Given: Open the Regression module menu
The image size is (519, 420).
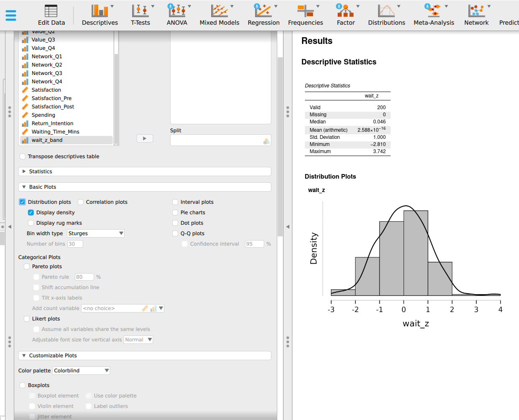Looking at the screenshot, I should point(263,15).
